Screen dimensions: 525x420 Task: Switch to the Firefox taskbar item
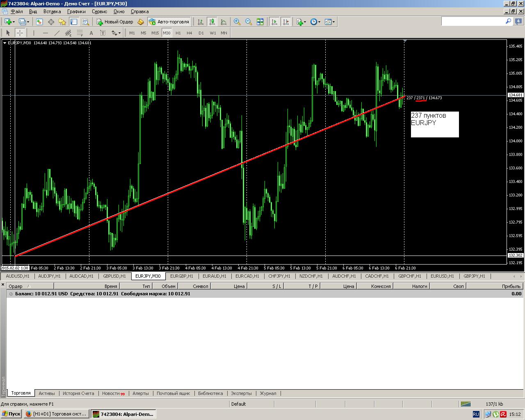(x=56, y=414)
